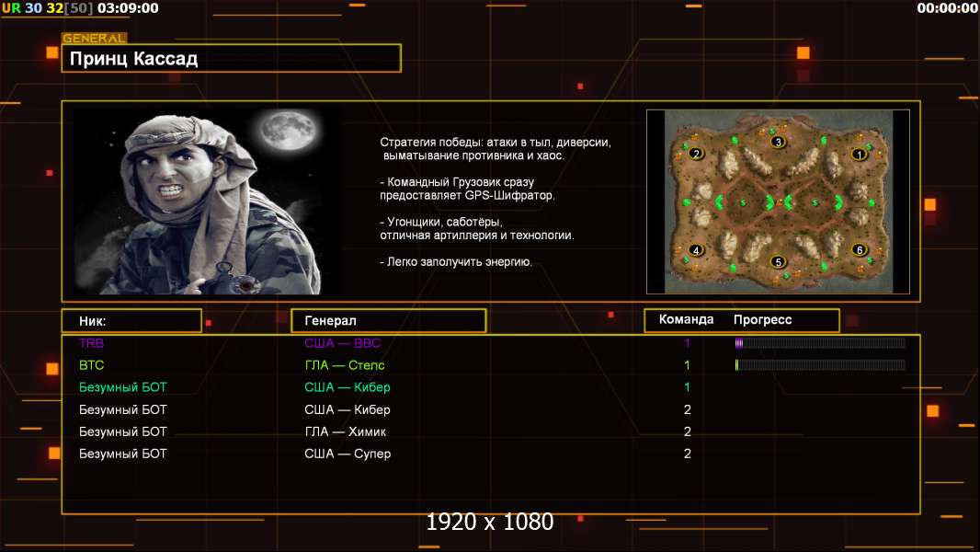Click start position marker 1 on the map
The width and height of the screenshot is (980, 552).
point(859,154)
